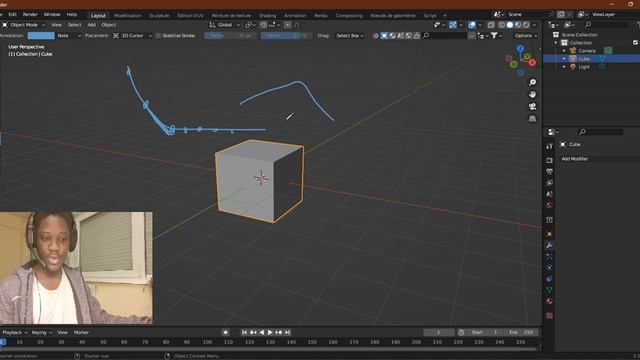Expand the Options dropdown

tap(526, 36)
